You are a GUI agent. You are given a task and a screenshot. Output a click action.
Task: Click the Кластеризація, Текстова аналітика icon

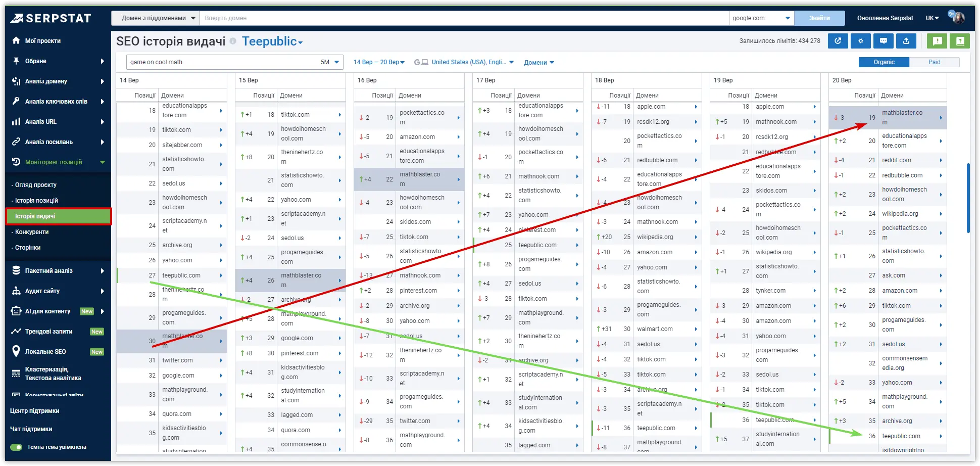[16, 374]
